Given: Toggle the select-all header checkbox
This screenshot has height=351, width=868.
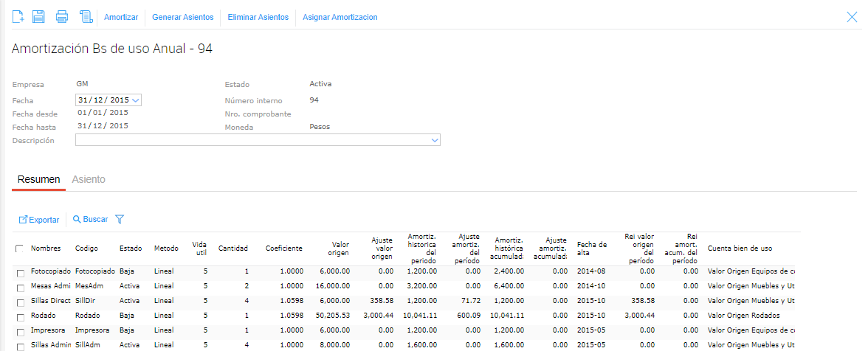Looking at the screenshot, I should pyautogui.click(x=20, y=249).
